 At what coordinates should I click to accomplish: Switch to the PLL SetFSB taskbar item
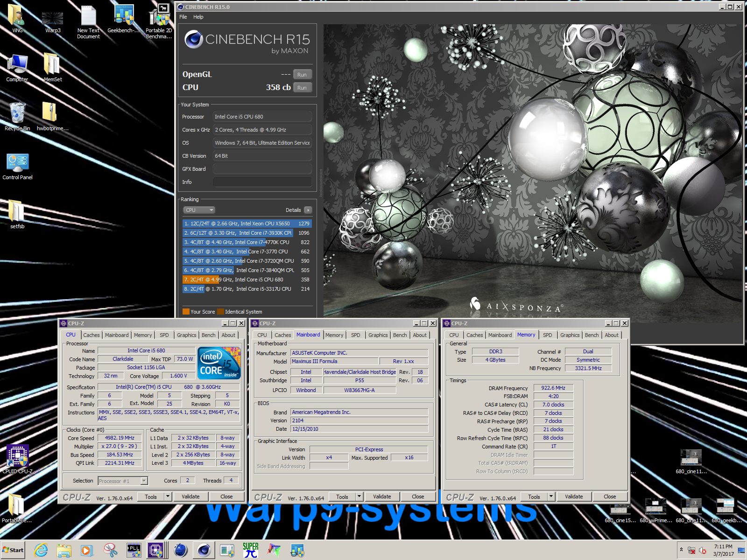click(134, 550)
